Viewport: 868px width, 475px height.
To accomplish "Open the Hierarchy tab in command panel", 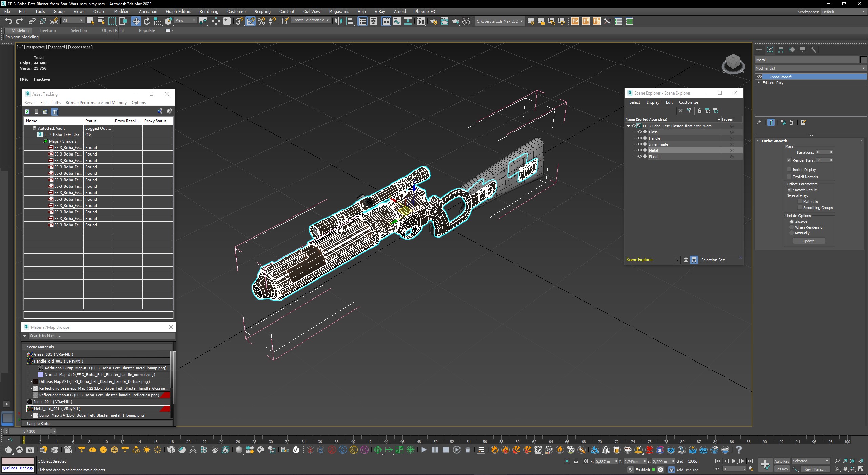I will [x=781, y=50].
